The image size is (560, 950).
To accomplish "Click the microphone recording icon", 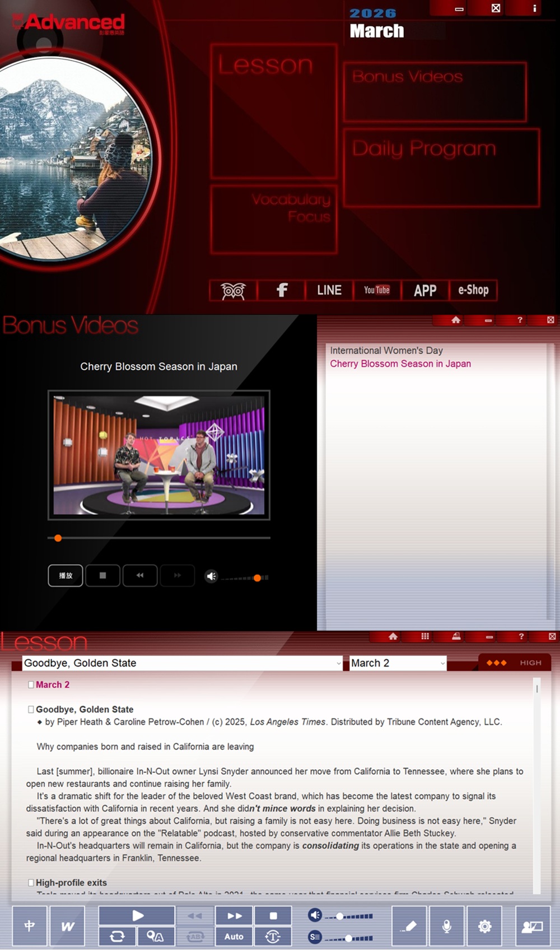I will (446, 926).
